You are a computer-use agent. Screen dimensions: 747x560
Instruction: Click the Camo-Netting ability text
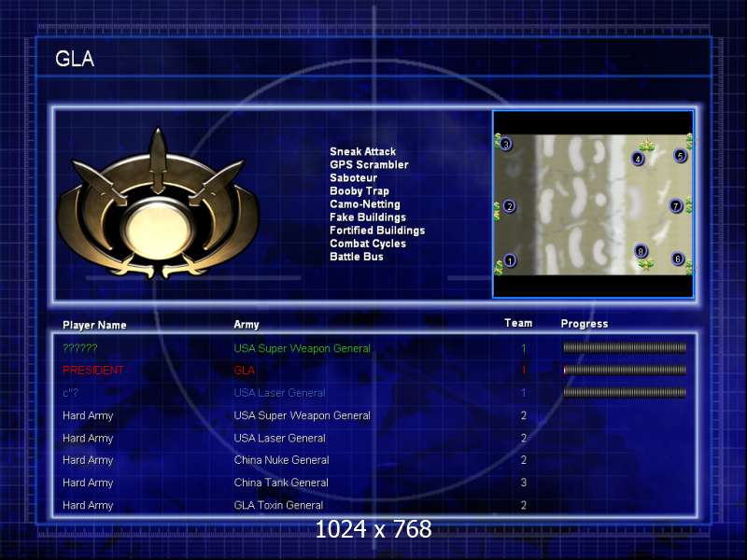click(x=365, y=204)
